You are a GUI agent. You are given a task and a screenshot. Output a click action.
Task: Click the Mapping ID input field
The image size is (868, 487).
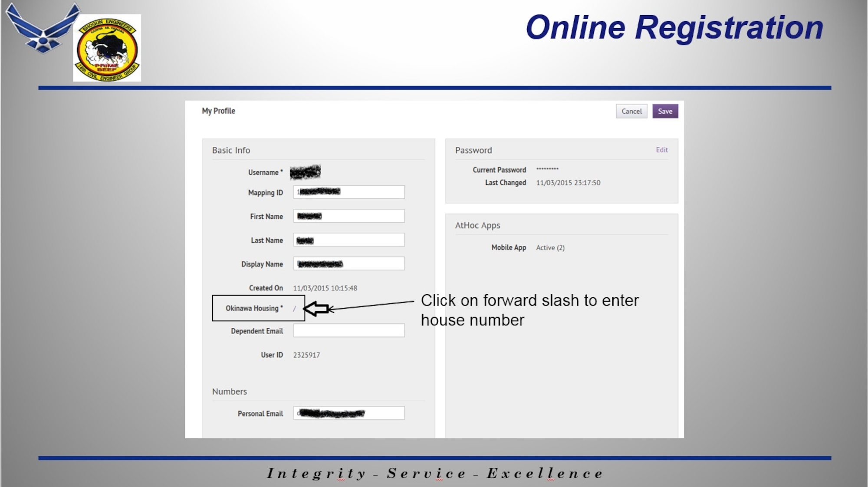point(349,192)
